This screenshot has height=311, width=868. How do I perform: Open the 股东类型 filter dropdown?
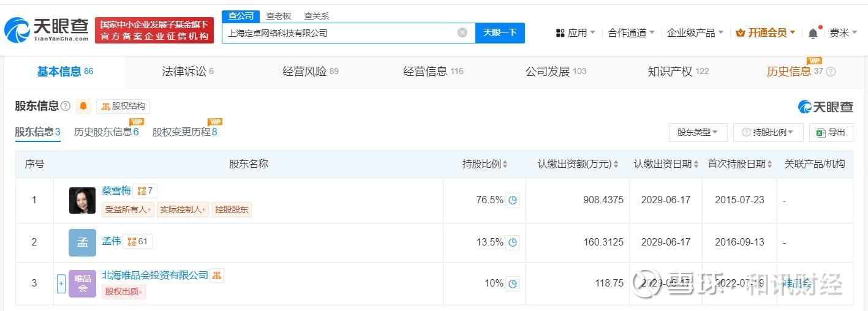pos(698,132)
